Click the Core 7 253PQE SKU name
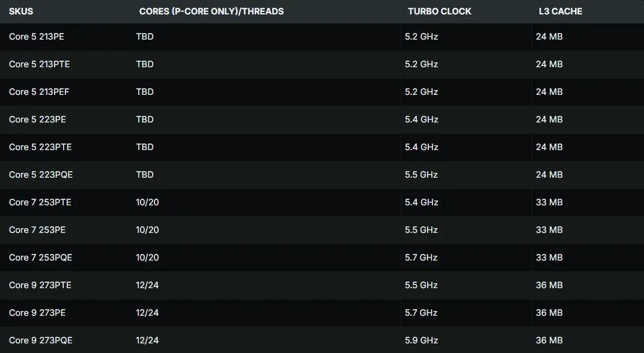This screenshot has height=353, width=644. (41, 258)
